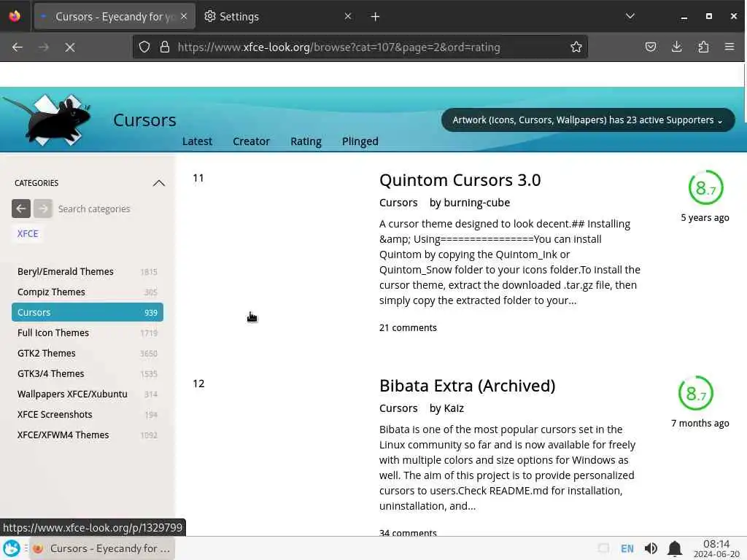Click the padlock site information icon
Viewport: 747px width, 560px height.
pyautogui.click(x=165, y=47)
